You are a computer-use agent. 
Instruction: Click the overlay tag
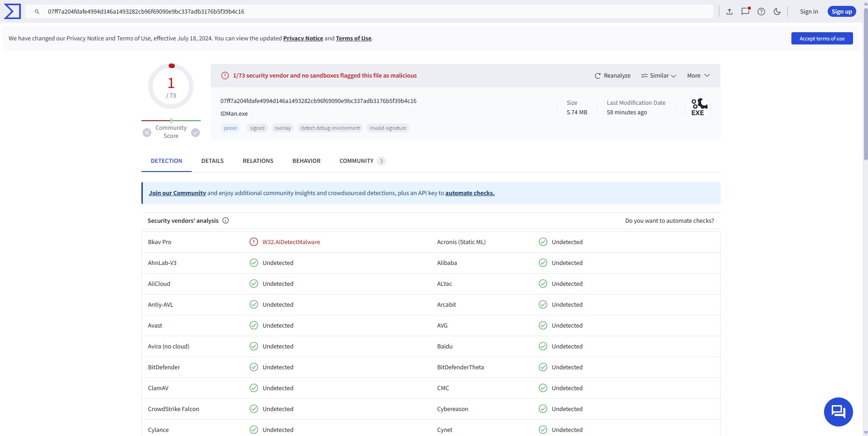[283, 128]
